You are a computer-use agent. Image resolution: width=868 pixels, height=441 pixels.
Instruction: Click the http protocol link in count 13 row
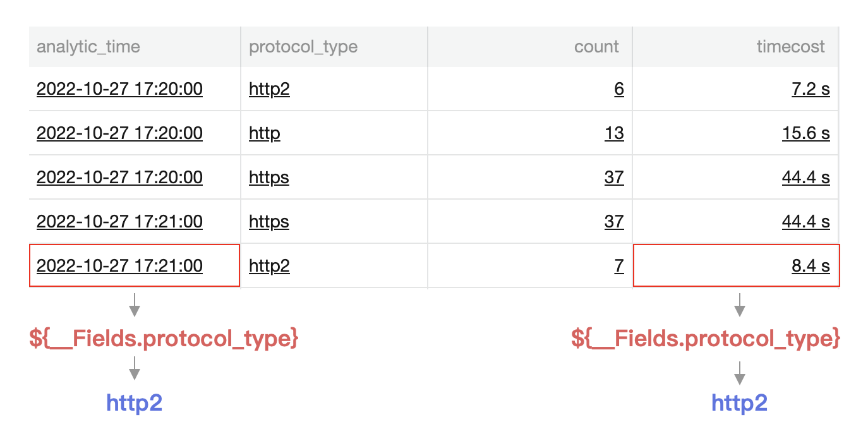click(x=264, y=133)
